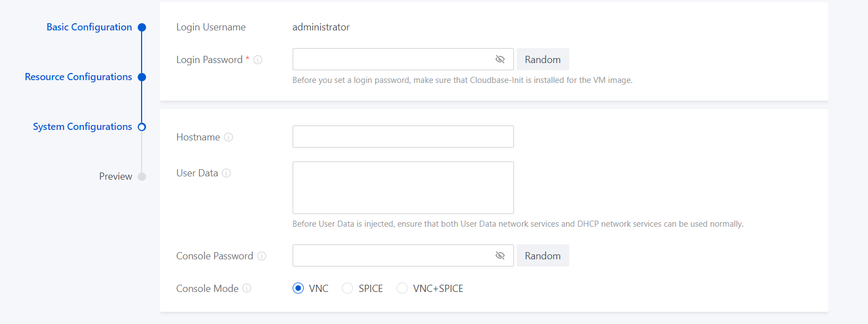Open the System Configurations step
The width and height of the screenshot is (868, 324).
(x=82, y=127)
